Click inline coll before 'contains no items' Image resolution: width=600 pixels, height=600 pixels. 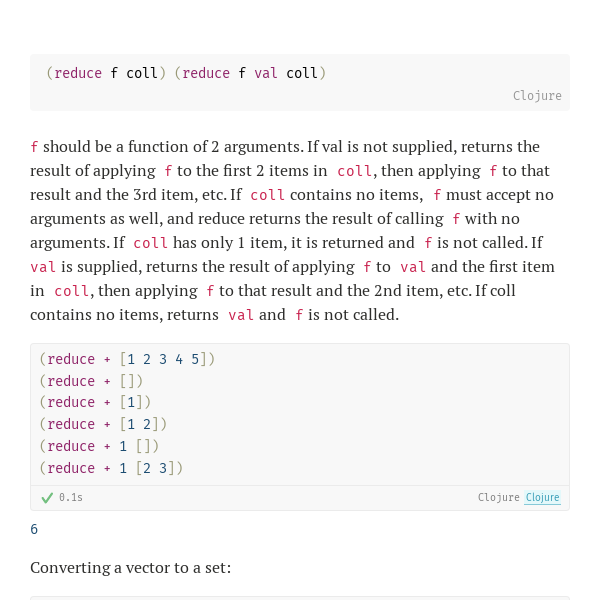click(x=267, y=195)
